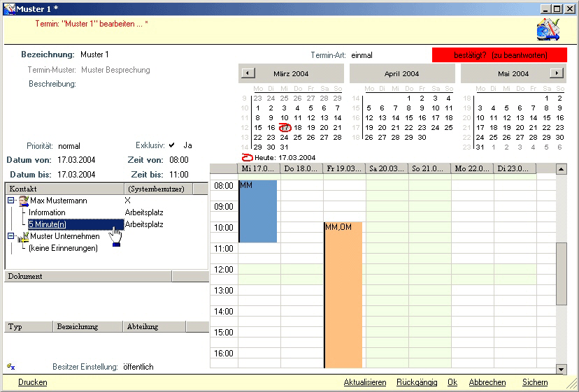Viewport: 579px width, 392px height.
Task: Click the Abbrechen link
Action: (x=487, y=382)
